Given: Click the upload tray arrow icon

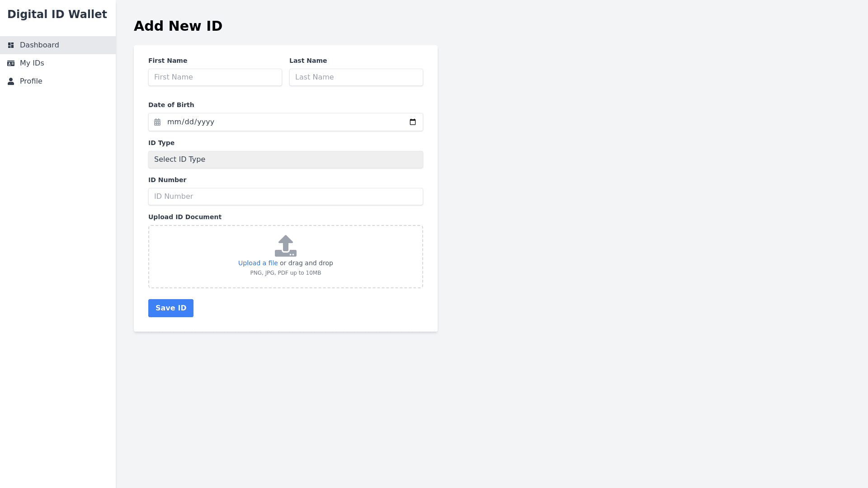Looking at the screenshot, I should [286, 246].
